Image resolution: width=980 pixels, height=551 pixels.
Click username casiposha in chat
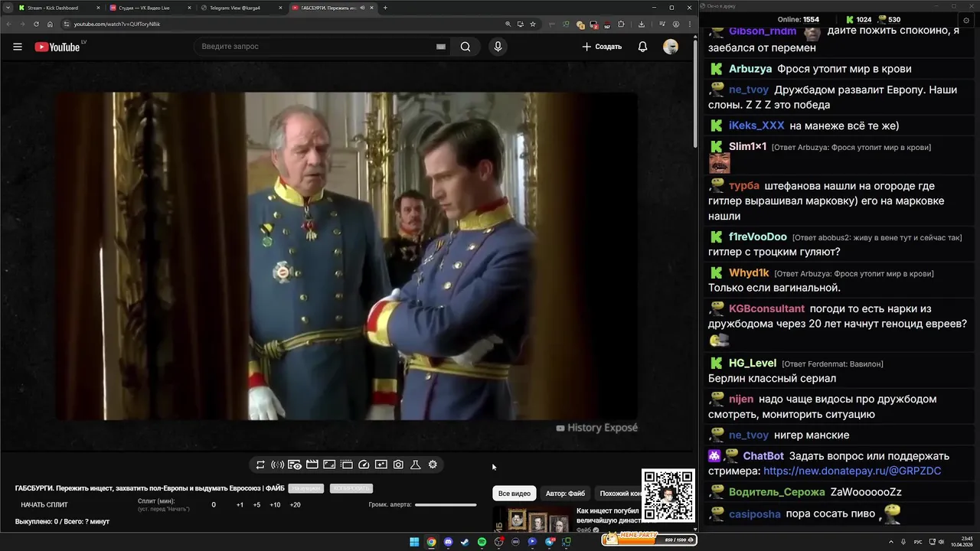(x=755, y=514)
